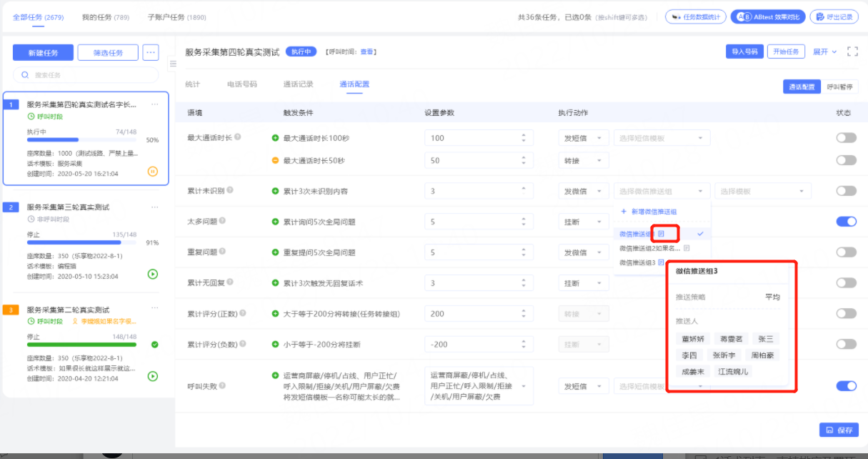Open the 选择模板 dropdown

click(x=763, y=191)
